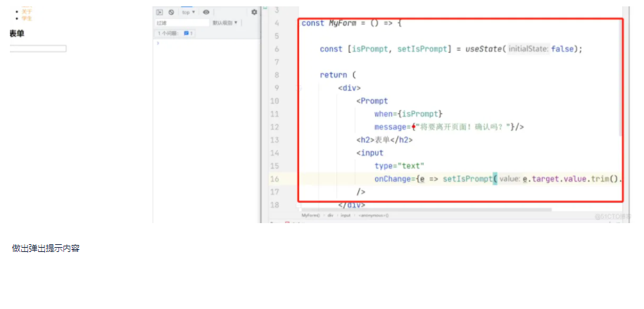Screen dimensions: 644x309
Task: Open the 默认级别 log level dropdown
Action: point(225,23)
